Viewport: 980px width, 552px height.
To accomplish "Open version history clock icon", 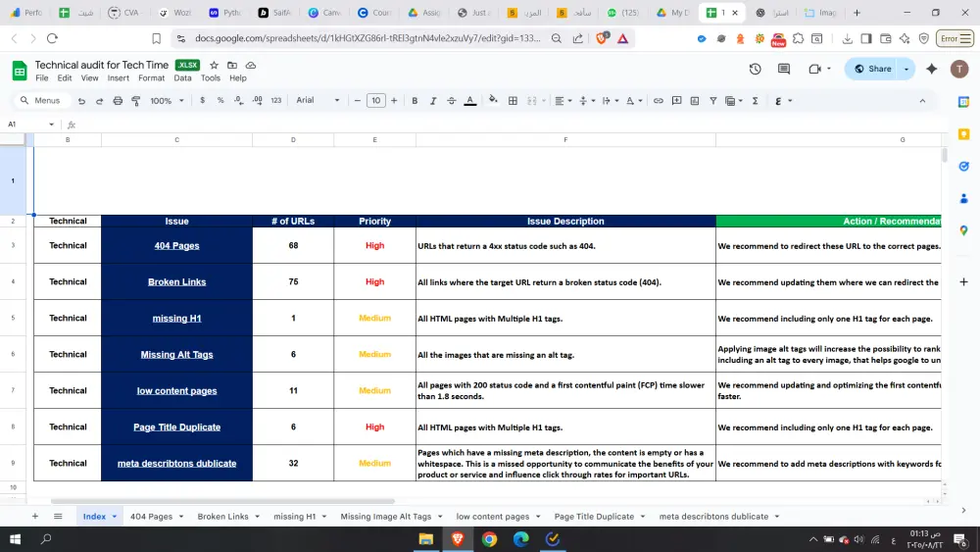I will (755, 69).
